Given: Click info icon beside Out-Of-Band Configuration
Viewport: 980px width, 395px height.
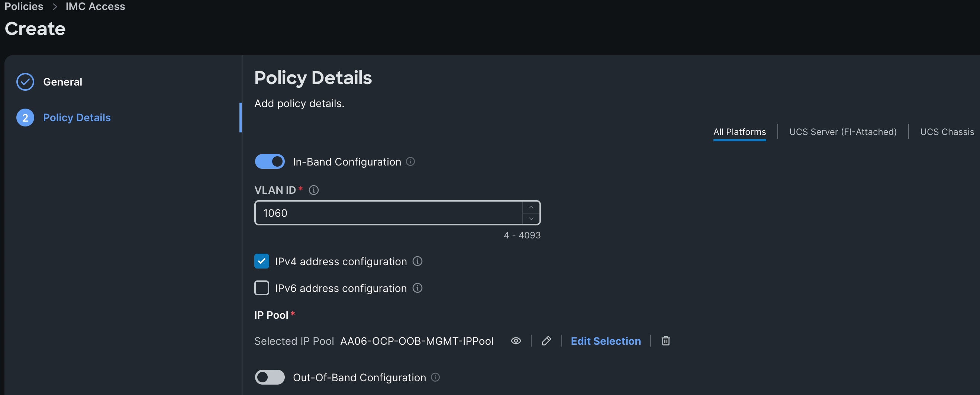Looking at the screenshot, I should coord(435,377).
